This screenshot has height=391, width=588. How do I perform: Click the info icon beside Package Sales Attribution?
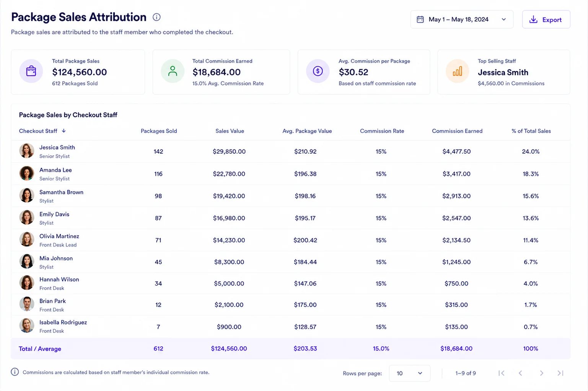[156, 17]
